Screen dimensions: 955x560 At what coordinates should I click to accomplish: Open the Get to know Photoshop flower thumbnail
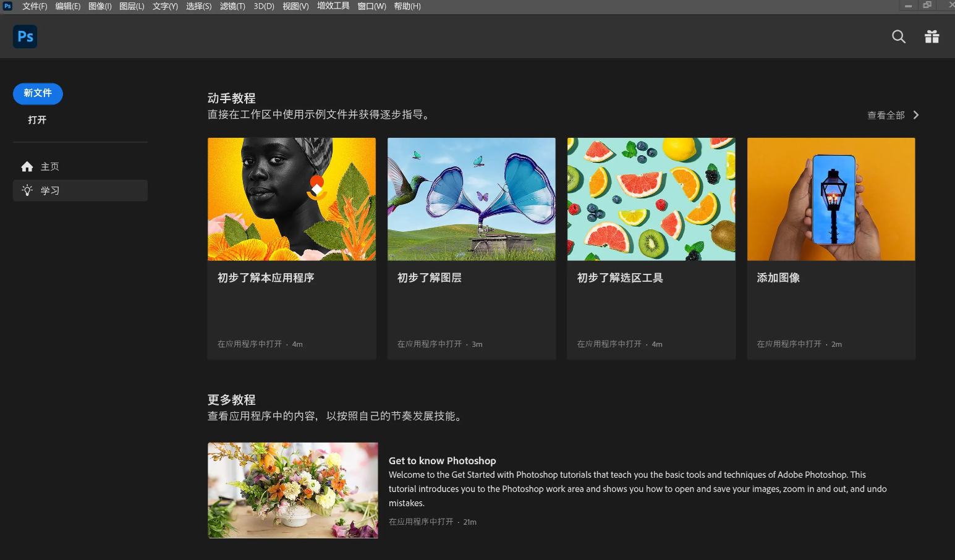click(x=293, y=490)
